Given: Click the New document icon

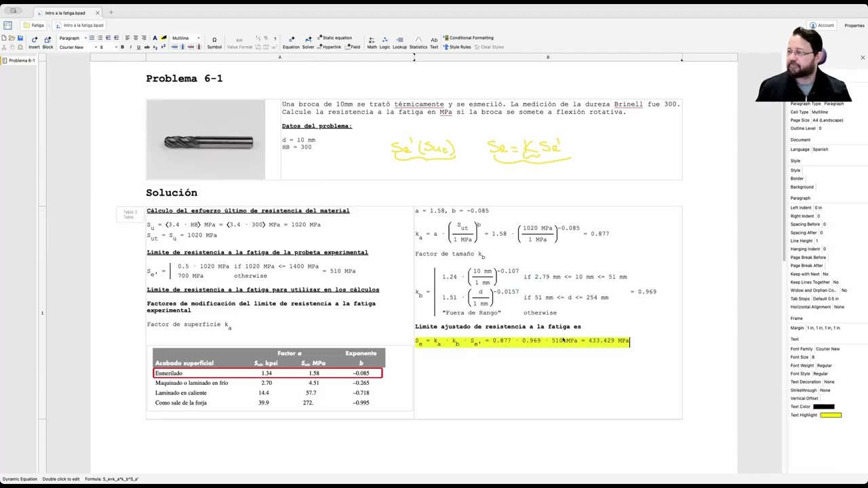Looking at the screenshot, I should 4,38.
